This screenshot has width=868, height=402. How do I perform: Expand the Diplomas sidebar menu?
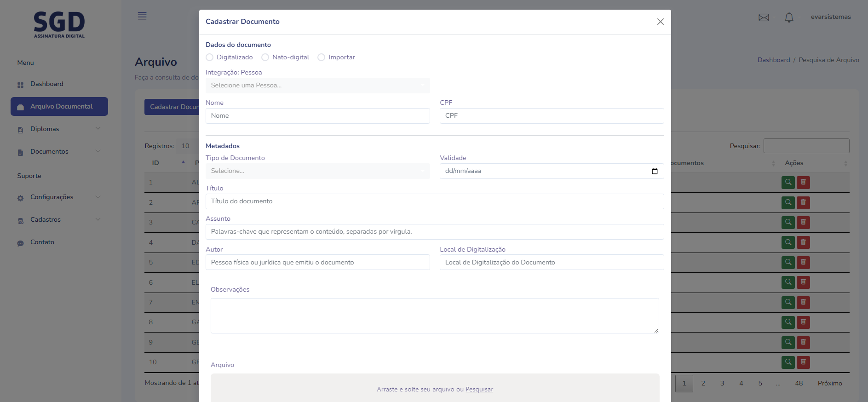[59, 129]
